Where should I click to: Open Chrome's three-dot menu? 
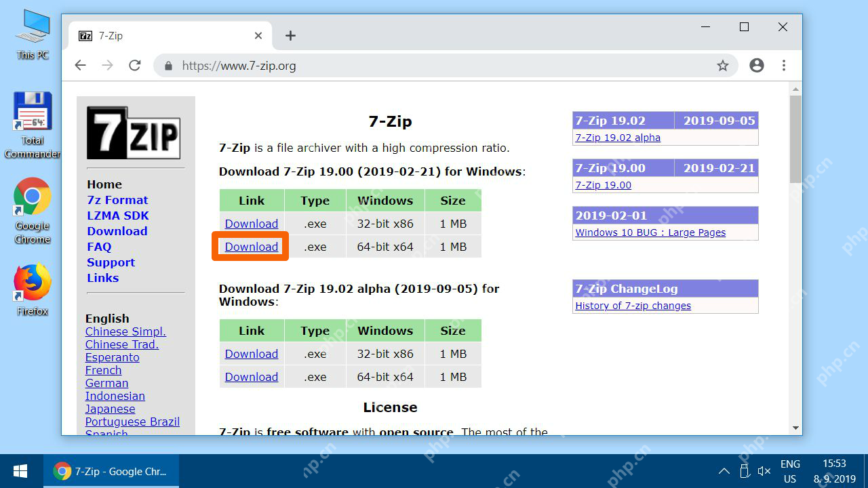pyautogui.click(x=784, y=66)
